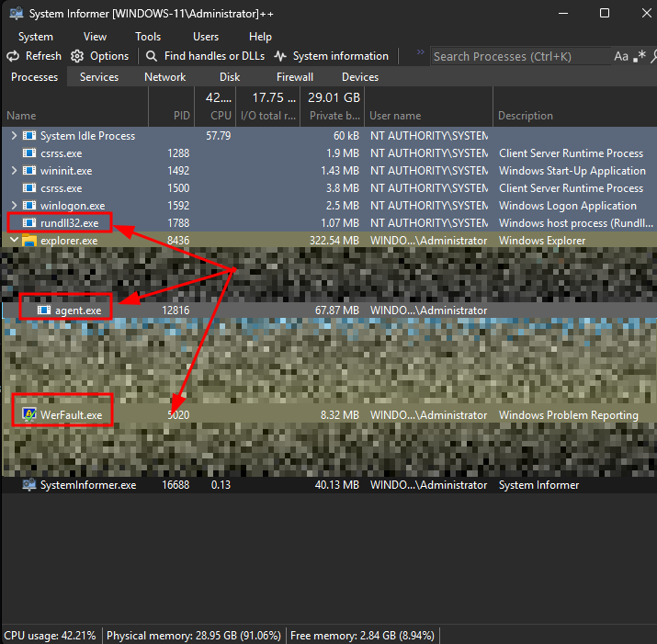The width and height of the screenshot is (657, 644).
Task: Select the WerFault.exe process name
Action: point(72,415)
